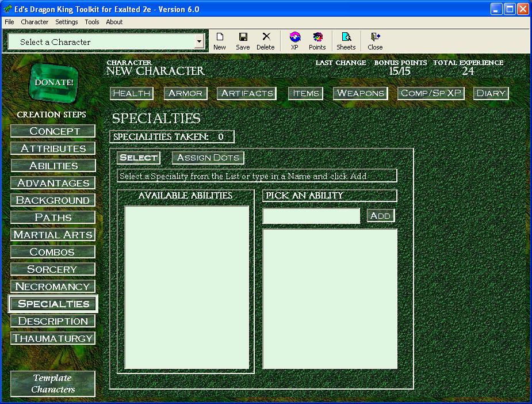Click inside the Available Abilities list box

(x=186, y=287)
